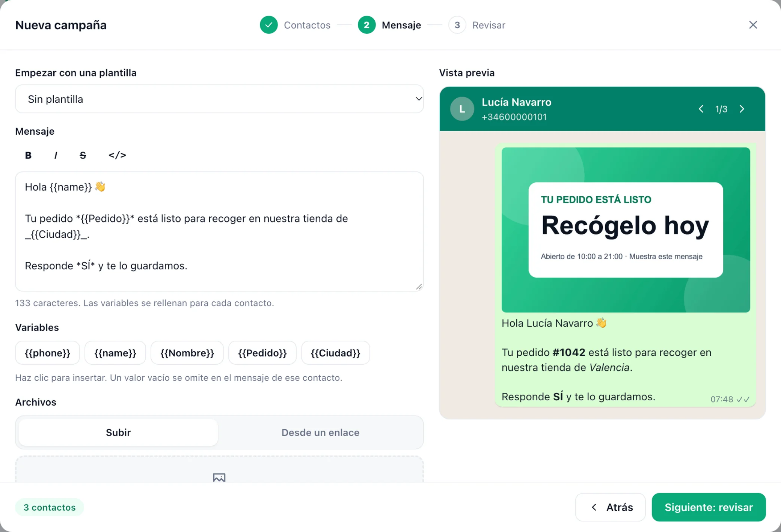The height and width of the screenshot is (532, 781).
Task: Jump to the Revisar step
Action: 477,25
